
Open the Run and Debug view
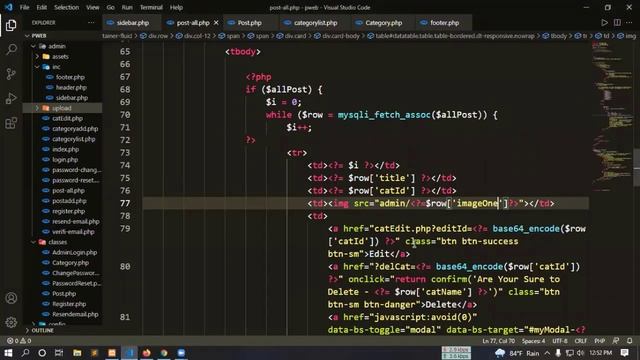coord(11,98)
